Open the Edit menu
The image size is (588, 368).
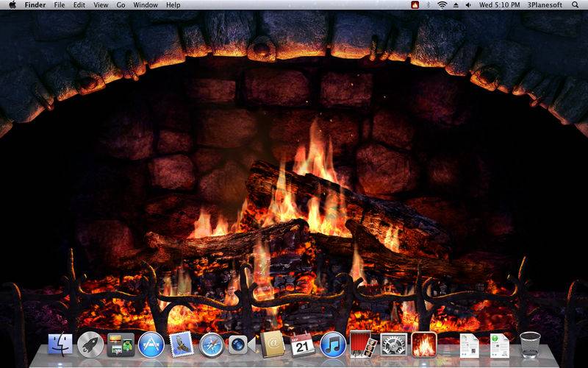(x=79, y=5)
